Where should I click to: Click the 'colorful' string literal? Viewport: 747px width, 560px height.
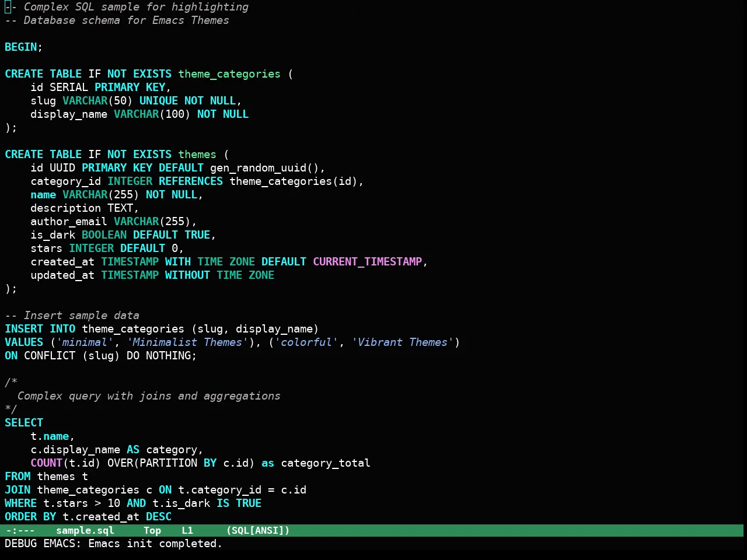[306, 342]
